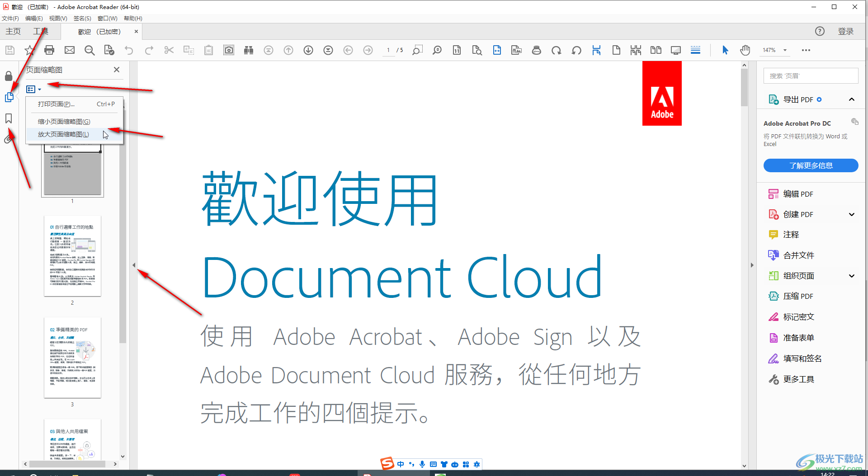Image resolution: width=868 pixels, height=476 pixels.
Task: Select page 2 thumbnail
Action: [x=72, y=256]
